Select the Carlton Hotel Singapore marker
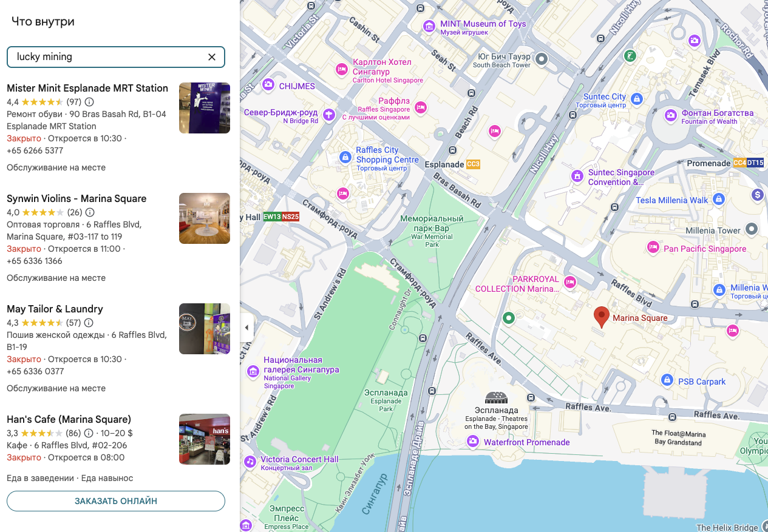 tap(342, 70)
